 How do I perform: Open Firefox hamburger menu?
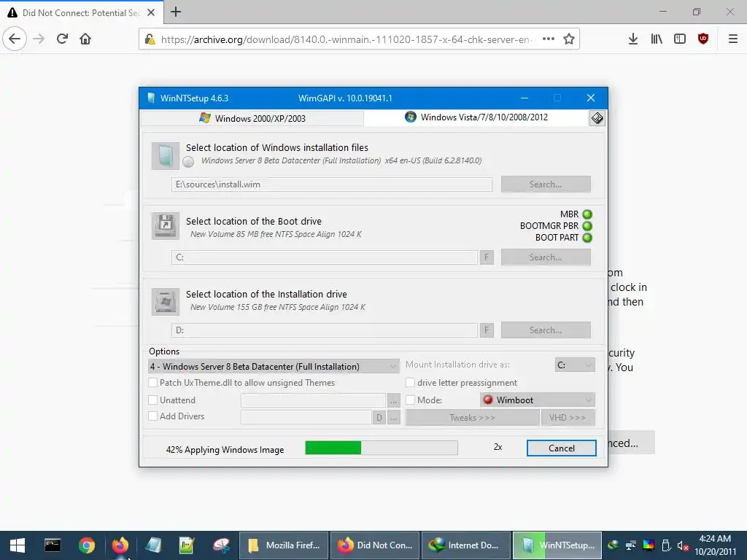(733, 39)
